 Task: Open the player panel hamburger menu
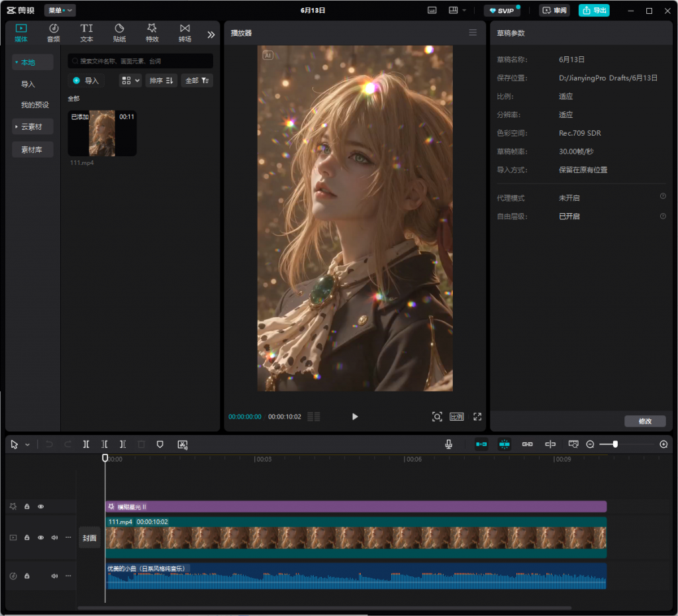pyautogui.click(x=473, y=32)
